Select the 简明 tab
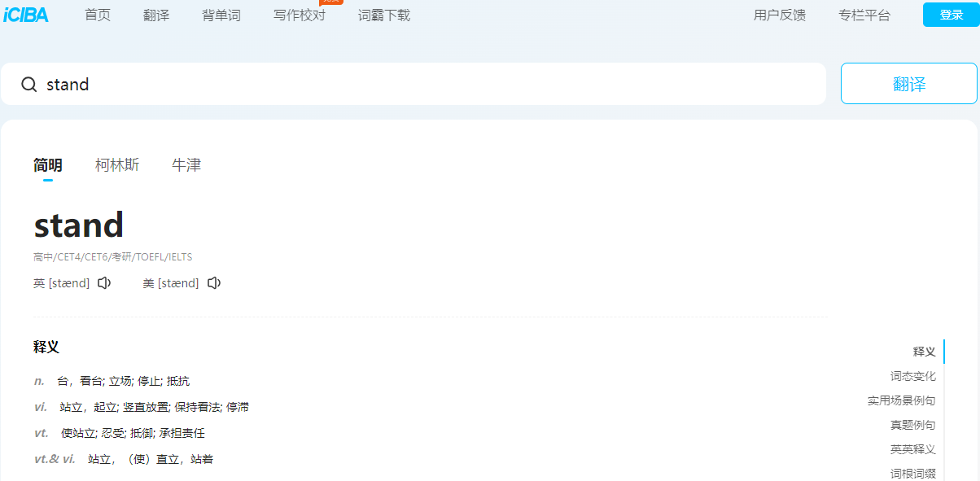The image size is (980, 481). (48, 165)
